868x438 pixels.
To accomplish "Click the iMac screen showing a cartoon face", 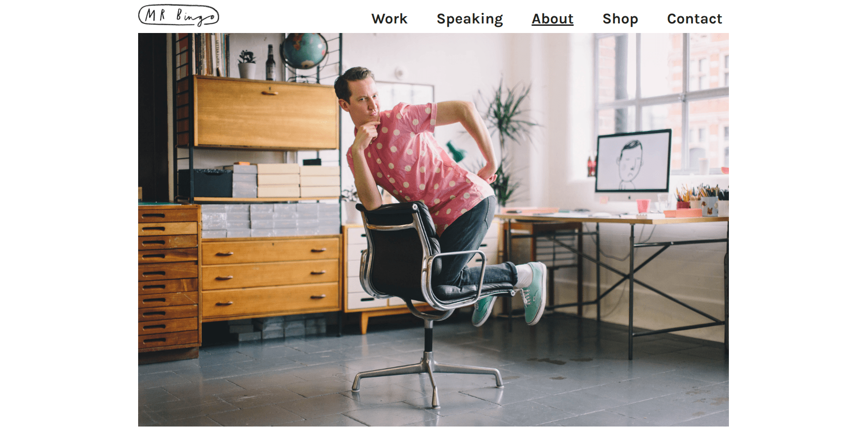I will pyautogui.click(x=633, y=162).
